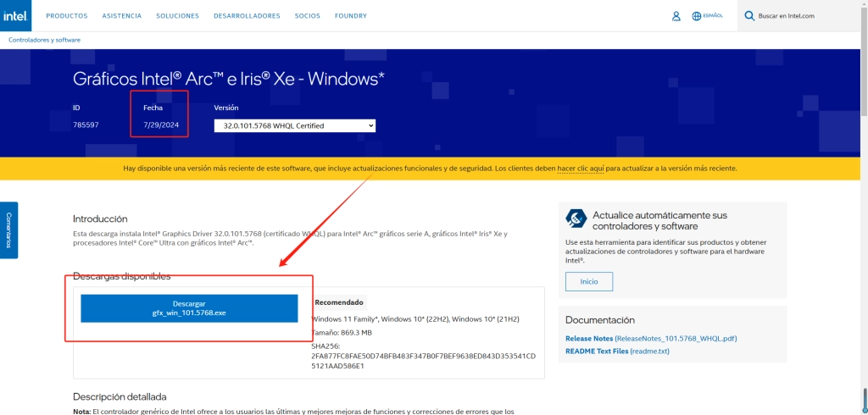This screenshot has height=415, width=868.
Task: Click the SHA256 hash value
Action: coord(424,361)
